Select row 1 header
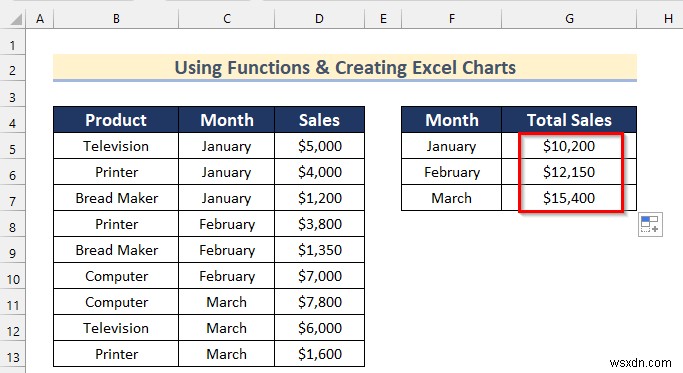 (13, 42)
